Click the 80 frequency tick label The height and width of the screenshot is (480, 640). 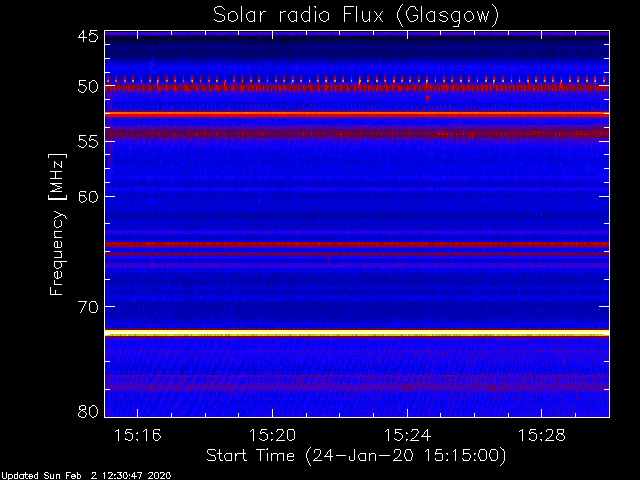point(88,411)
